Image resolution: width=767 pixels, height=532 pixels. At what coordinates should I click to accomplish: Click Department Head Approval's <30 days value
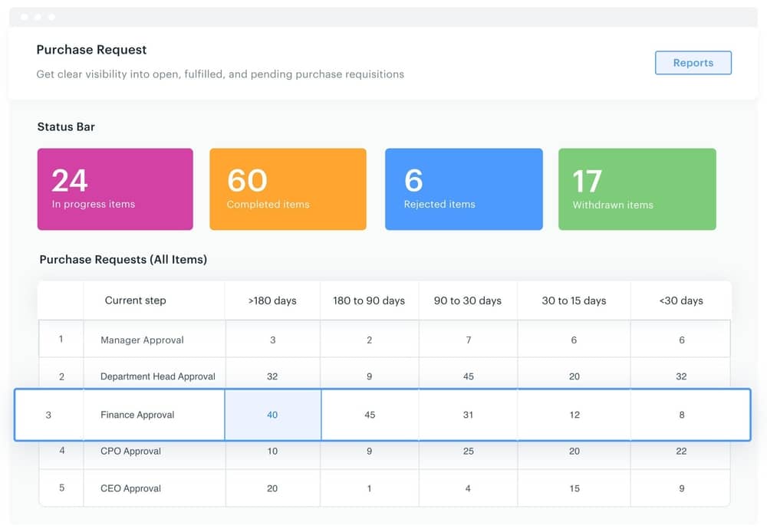(x=681, y=376)
